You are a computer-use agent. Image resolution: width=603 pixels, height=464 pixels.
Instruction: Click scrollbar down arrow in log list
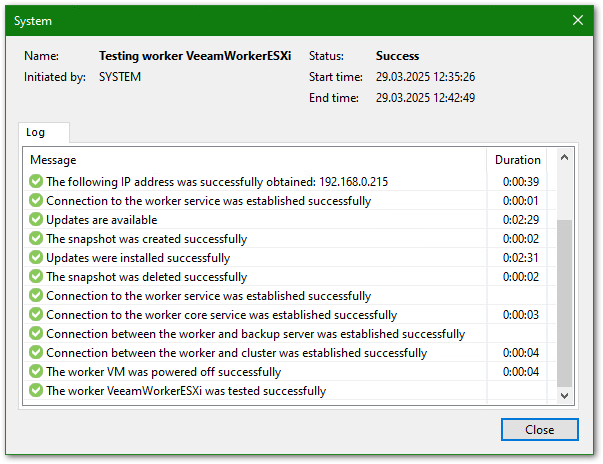pos(565,396)
